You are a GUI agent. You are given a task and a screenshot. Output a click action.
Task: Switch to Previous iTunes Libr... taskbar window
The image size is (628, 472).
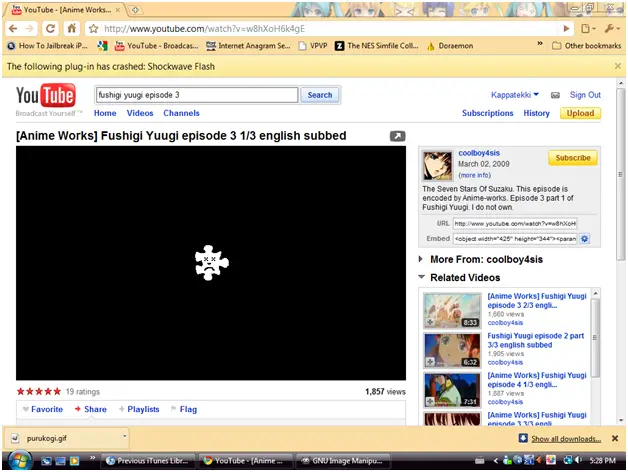click(x=148, y=461)
